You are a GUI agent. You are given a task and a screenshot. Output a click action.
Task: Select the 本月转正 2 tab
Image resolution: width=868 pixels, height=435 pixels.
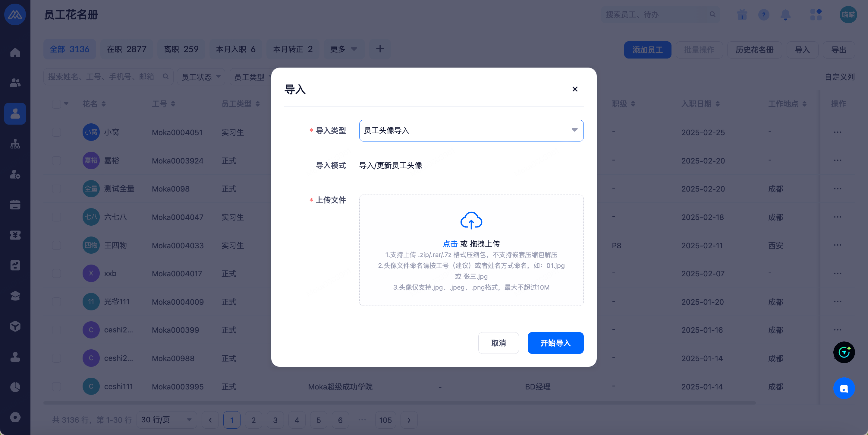(x=293, y=49)
